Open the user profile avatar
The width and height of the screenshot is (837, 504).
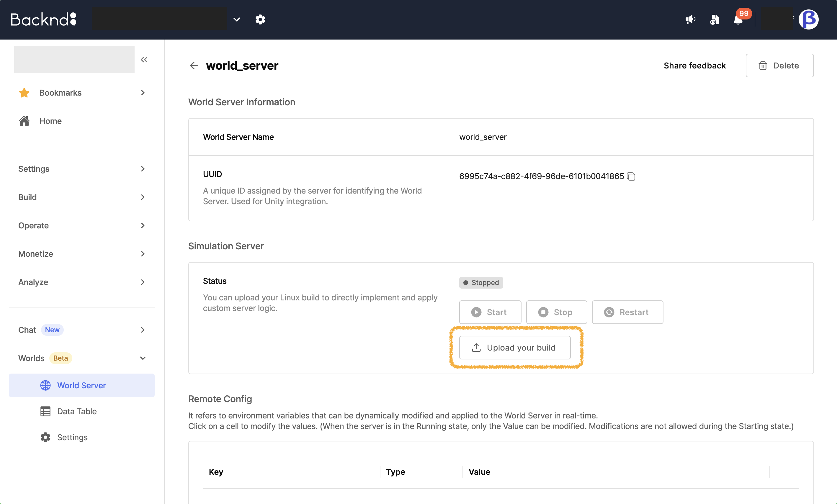(808, 19)
